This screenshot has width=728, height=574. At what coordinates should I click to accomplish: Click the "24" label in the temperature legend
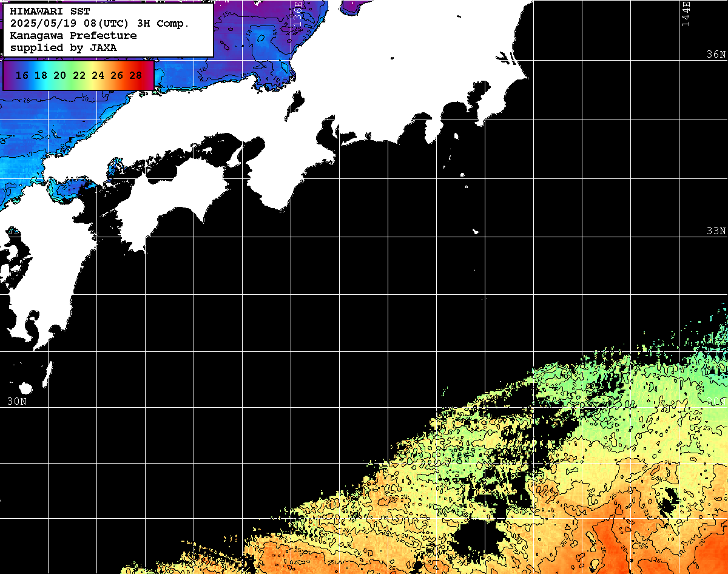tap(98, 75)
